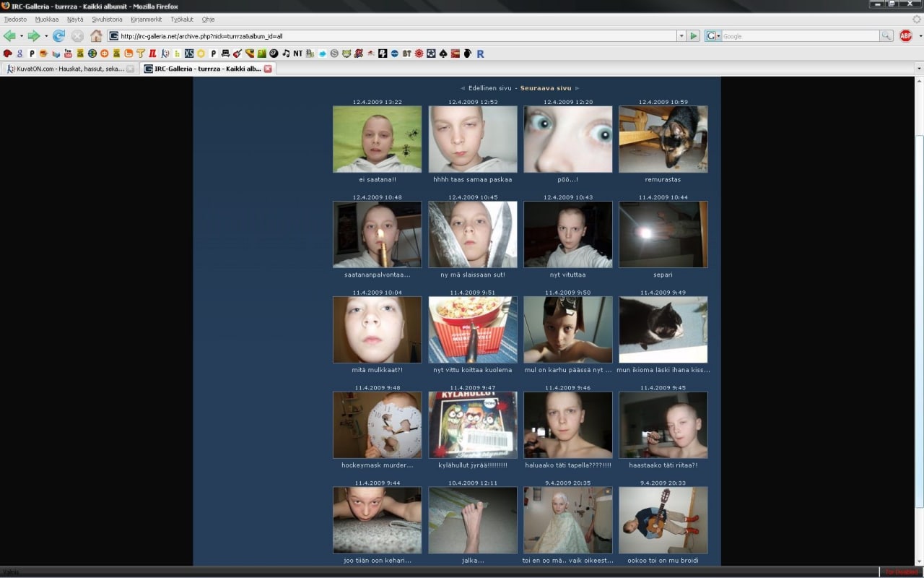
Task: Open the blue R bookmark icon
Action: (480, 53)
